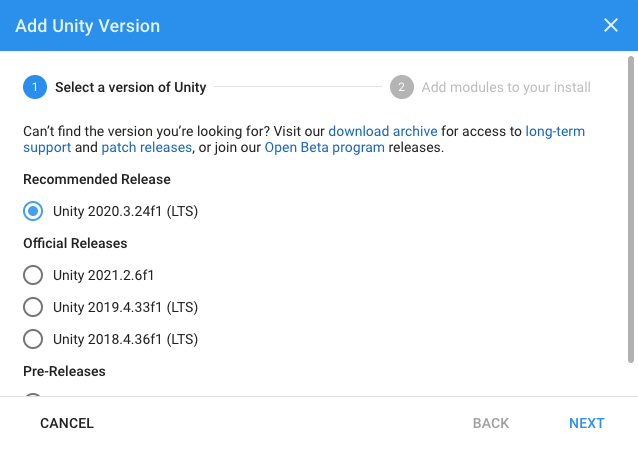Click step 2 circle indicator

pos(402,87)
